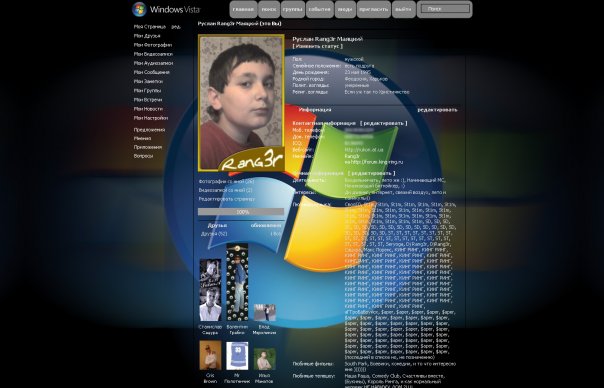Image resolution: width=604 pixels, height=388 pixels.
Task: Open Мои Настройки in the sidebar
Action: click(151, 118)
